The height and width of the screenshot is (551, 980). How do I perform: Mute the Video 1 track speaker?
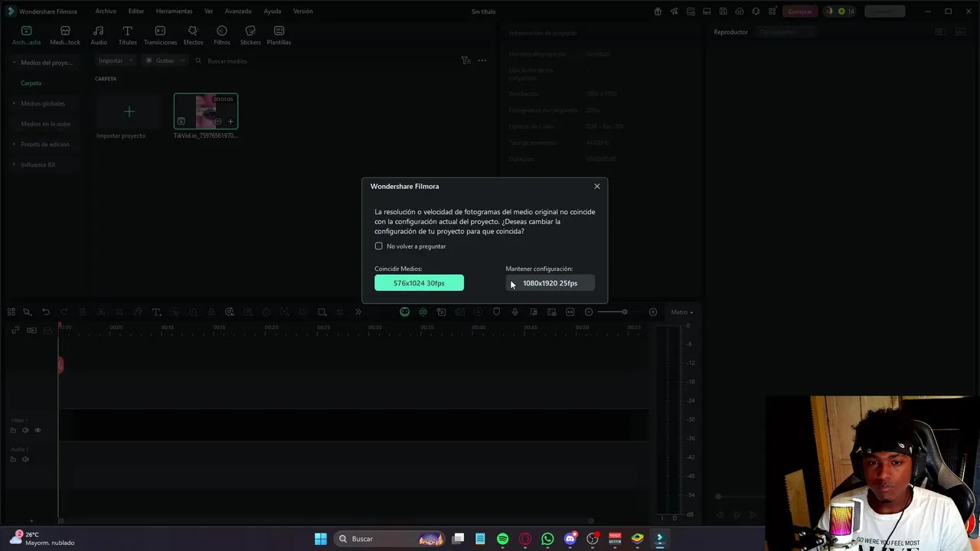click(25, 430)
